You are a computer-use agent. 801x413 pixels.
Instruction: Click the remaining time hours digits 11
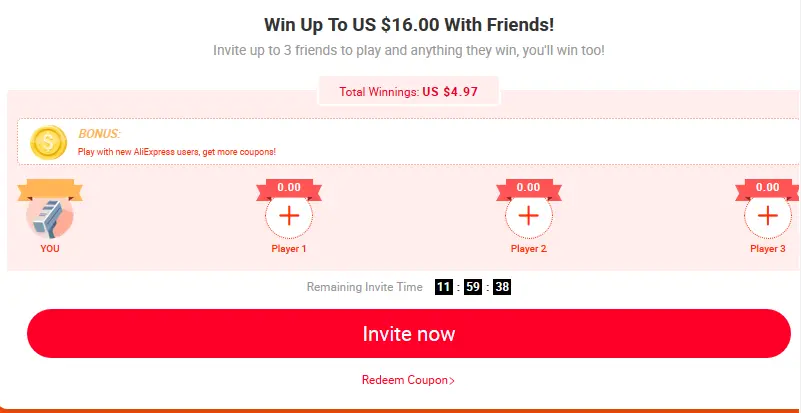tap(444, 287)
